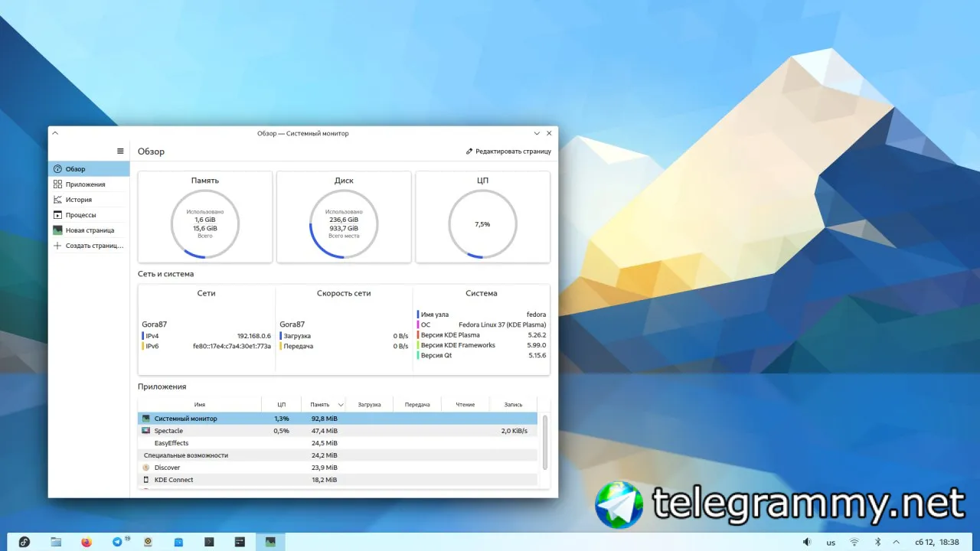Click the Qt version 5.15.6
This screenshot has height=551, width=980.
tap(537, 356)
